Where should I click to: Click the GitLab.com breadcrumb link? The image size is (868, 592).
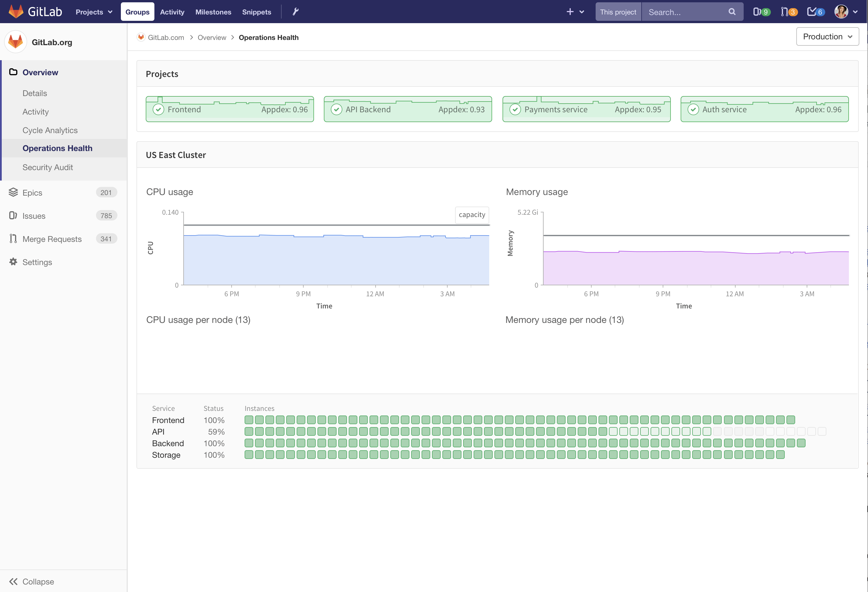coord(166,37)
